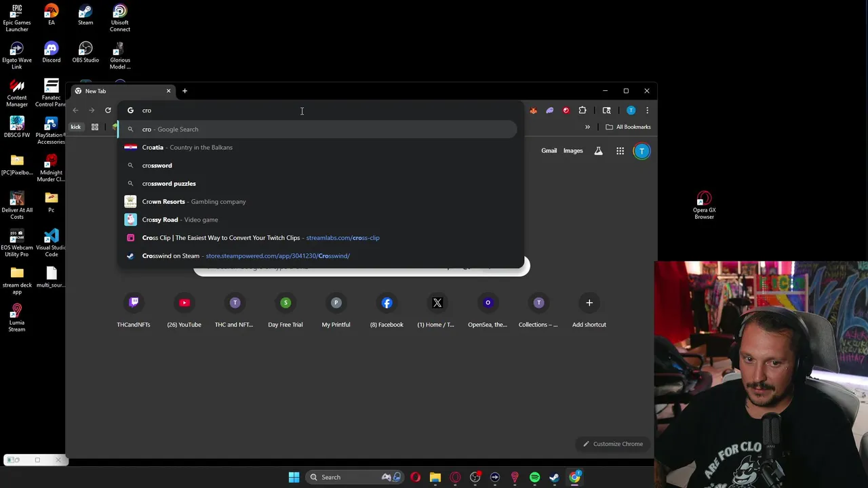Click the kick bookmark
Screen dimensions: 868x488
coord(76,127)
